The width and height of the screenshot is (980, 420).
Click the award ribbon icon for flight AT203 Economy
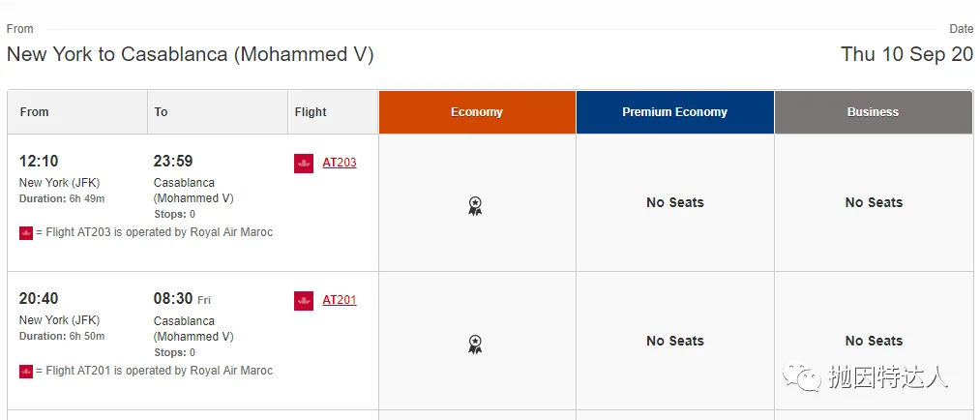[x=476, y=206]
